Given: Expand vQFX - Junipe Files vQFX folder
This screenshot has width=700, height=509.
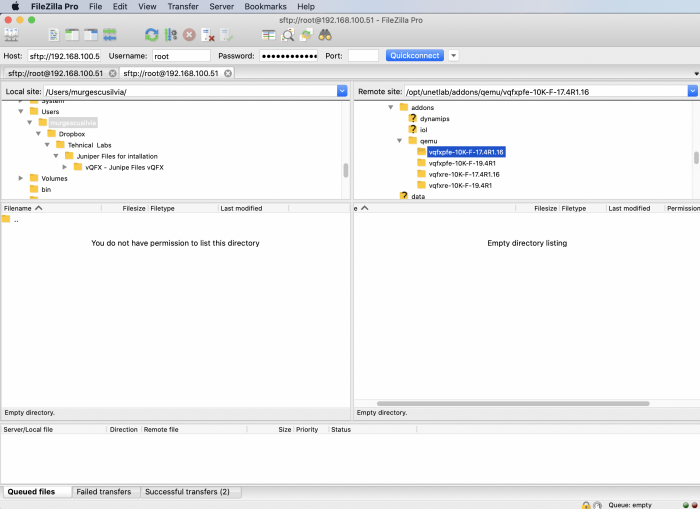Looking at the screenshot, I should 65,167.
